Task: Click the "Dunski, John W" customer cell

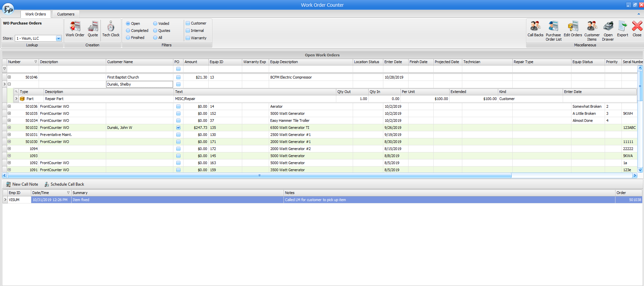Action: coord(139,128)
